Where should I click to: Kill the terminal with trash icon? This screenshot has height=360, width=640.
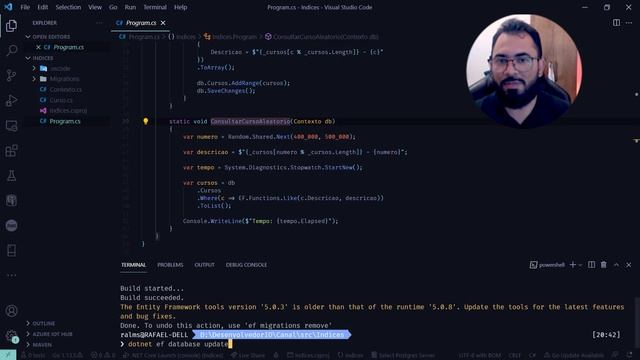click(604, 265)
